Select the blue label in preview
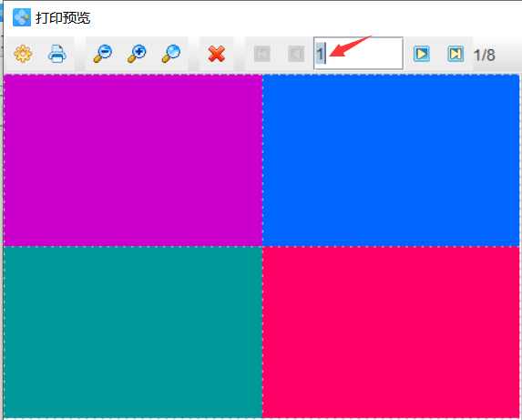 point(391,160)
